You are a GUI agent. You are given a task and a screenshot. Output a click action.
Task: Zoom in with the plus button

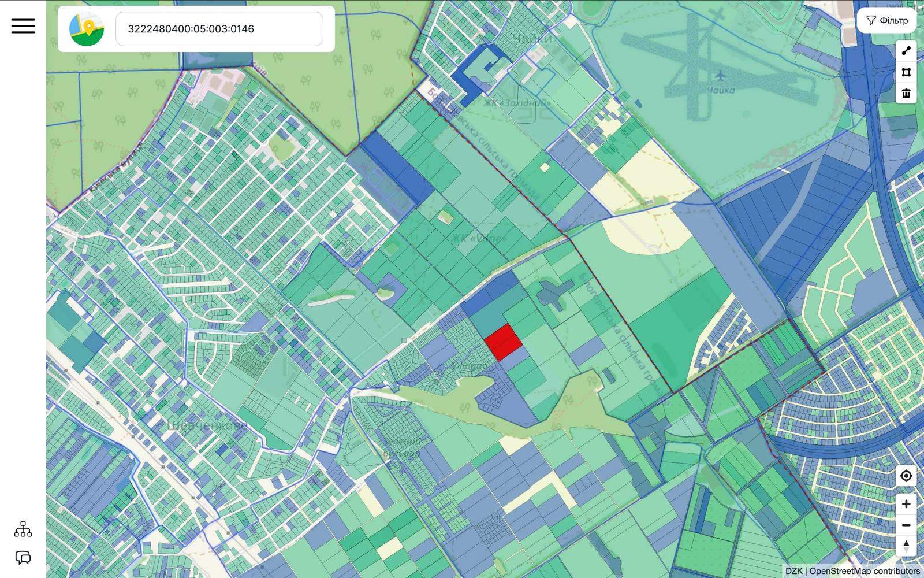tap(906, 504)
